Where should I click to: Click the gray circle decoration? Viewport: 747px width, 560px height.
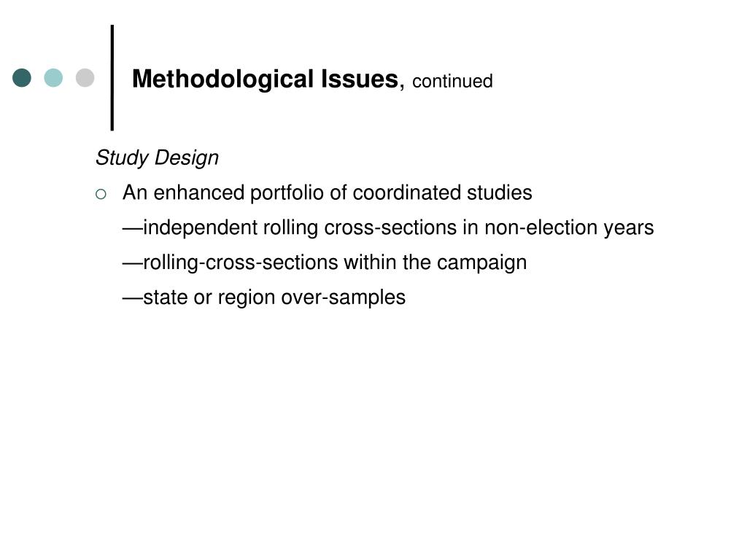coord(85,77)
